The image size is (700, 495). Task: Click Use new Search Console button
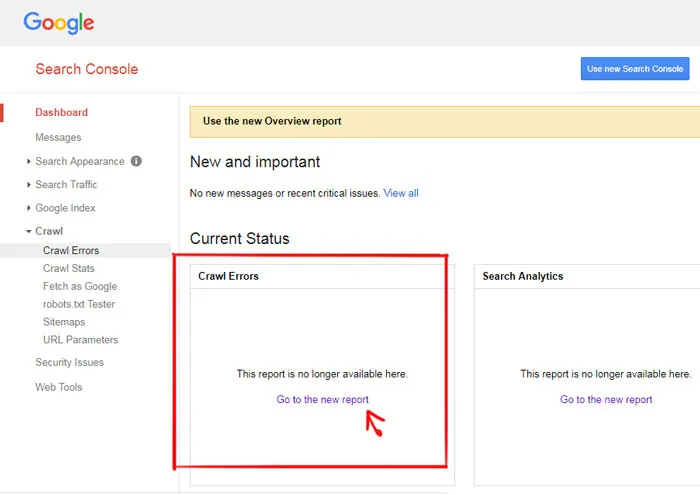pyautogui.click(x=635, y=69)
